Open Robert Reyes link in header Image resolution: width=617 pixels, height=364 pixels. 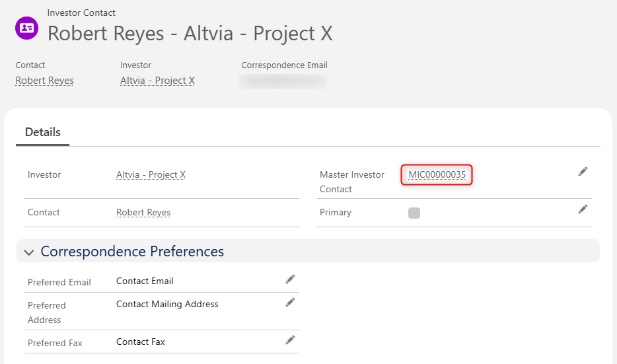tap(44, 81)
